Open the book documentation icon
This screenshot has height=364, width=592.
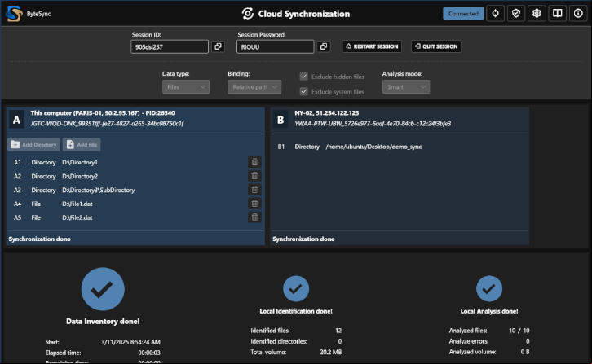557,14
